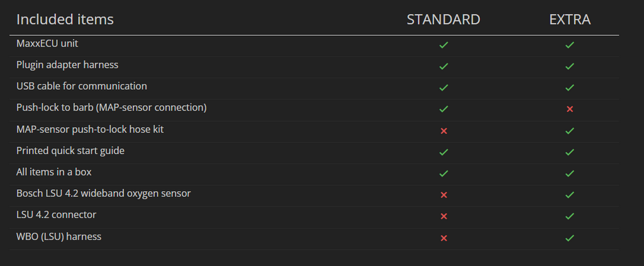Select the MaxxECU unit row label

pyautogui.click(x=47, y=43)
